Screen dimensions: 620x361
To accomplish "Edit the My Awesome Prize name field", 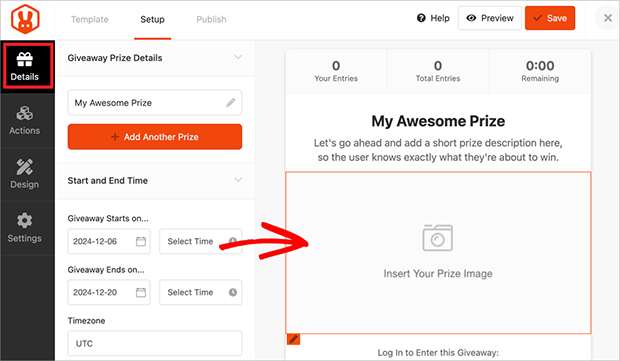I will [155, 103].
